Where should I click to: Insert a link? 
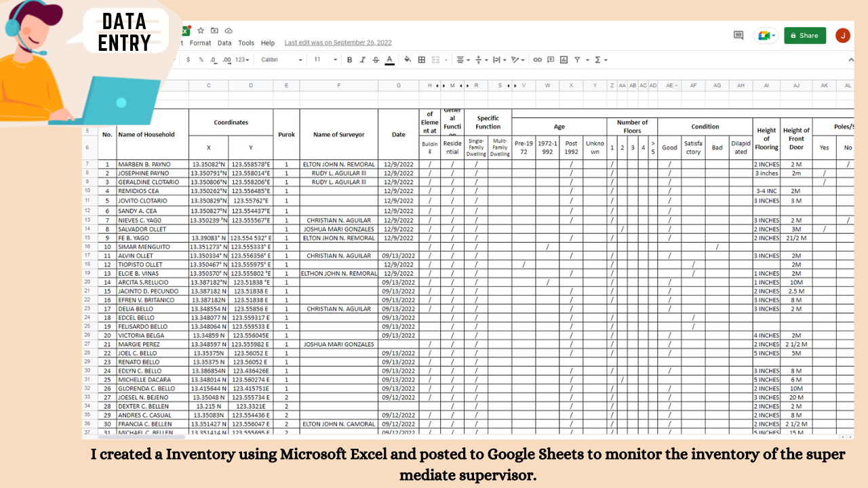coord(538,60)
